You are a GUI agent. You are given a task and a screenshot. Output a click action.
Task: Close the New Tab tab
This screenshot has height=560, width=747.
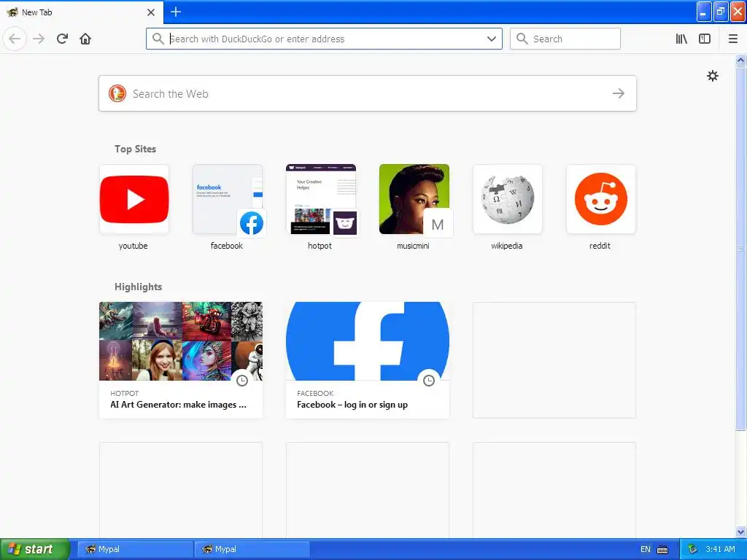click(x=151, y=12)
